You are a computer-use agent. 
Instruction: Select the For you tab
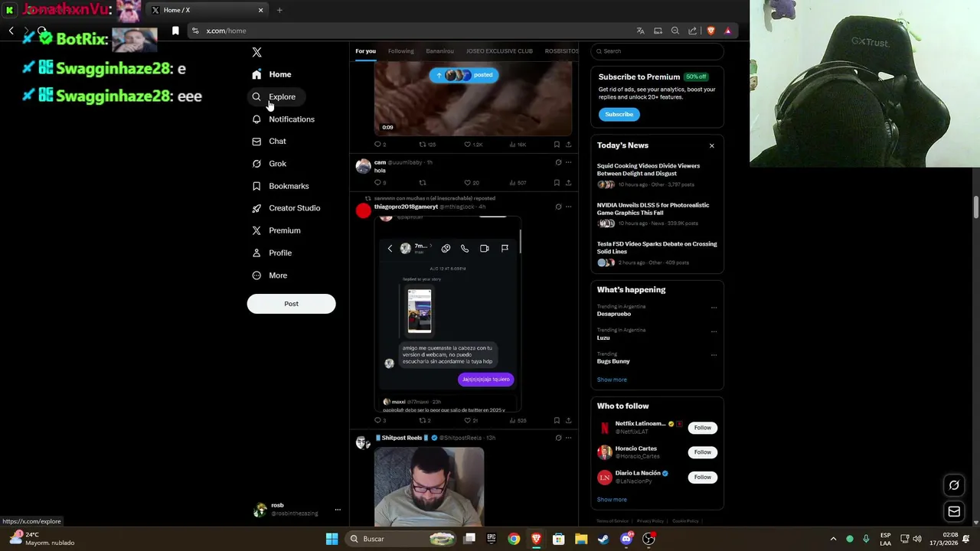pos(365,51)
